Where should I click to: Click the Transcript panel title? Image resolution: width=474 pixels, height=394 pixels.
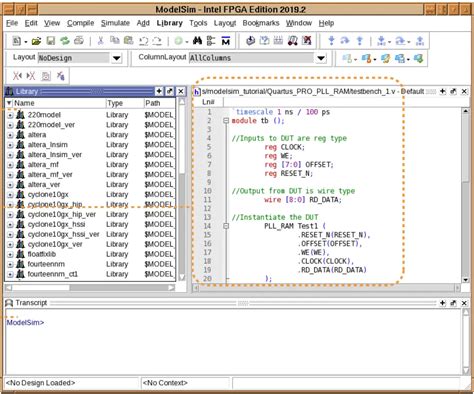pyautogui.click(x=31, y=303)
